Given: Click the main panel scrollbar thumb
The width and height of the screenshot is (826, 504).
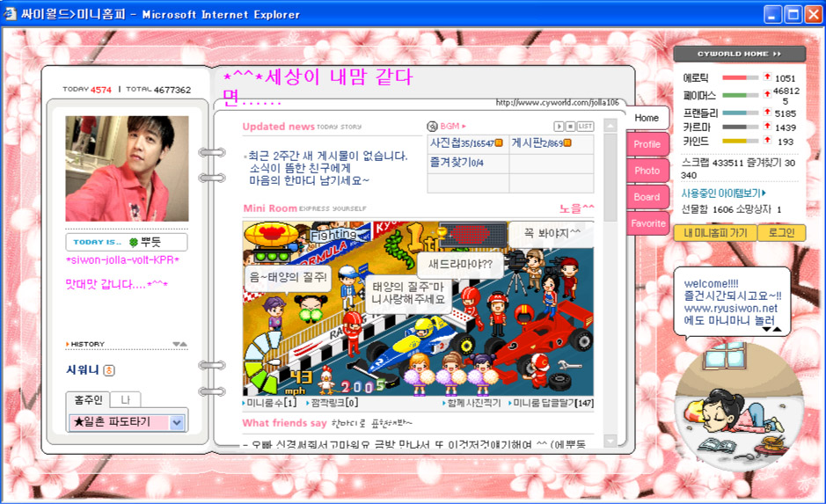Looking at the screenshot, I should pyautogui.click(x=610, y=177).
